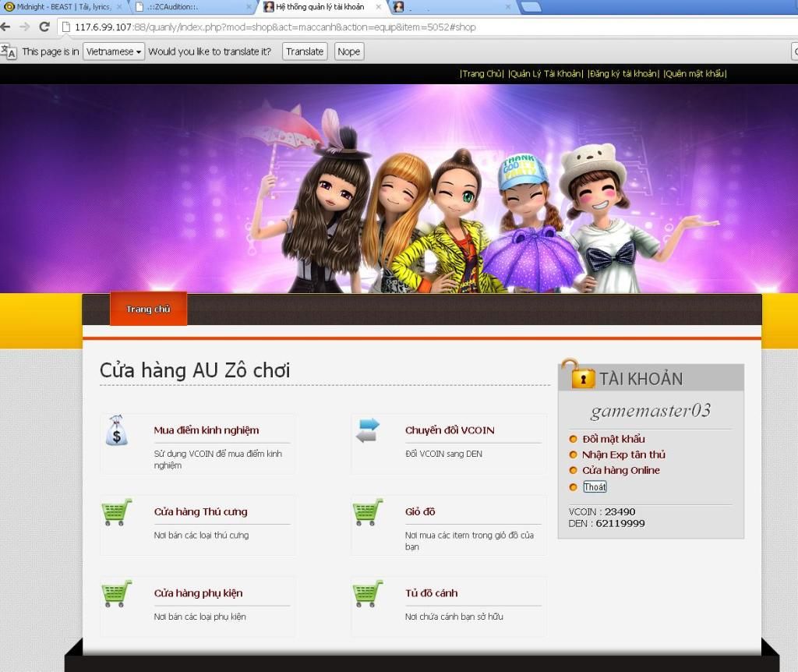The height and width of the screenshot is (672, 798).
Task: Click Cửa hàng Online link
Action: [621, 470]
